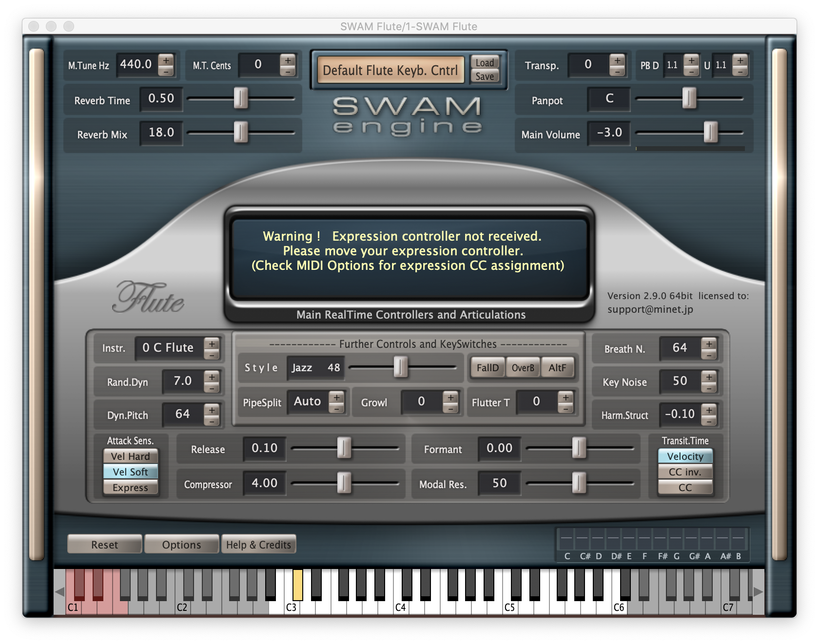Set Transit.Time mode to CC

point(685,487)
